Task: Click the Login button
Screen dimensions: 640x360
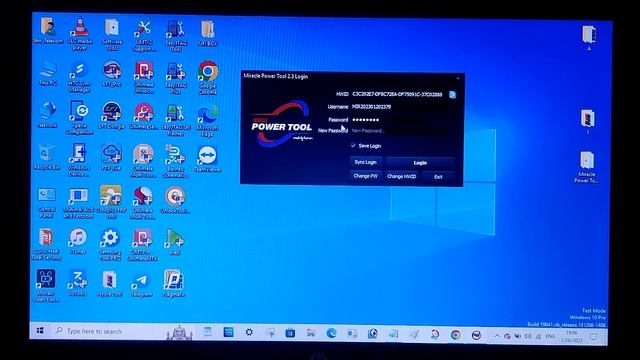Action: tap(420, 163)
